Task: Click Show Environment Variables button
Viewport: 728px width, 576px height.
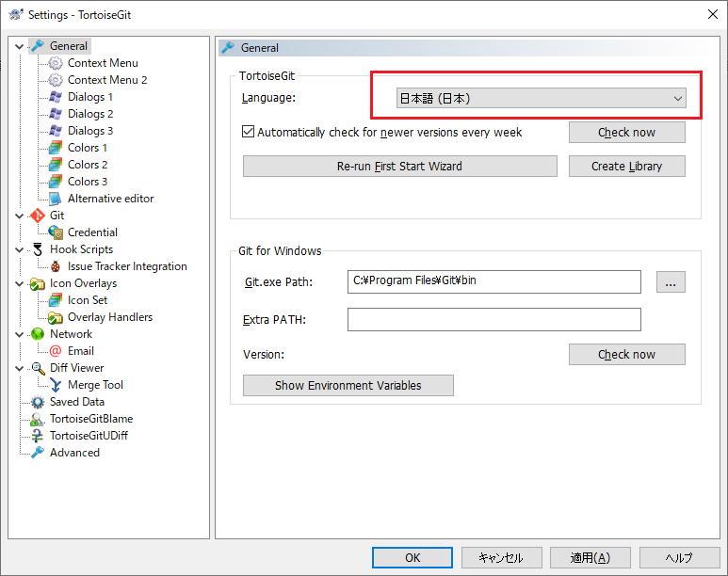Action: point(348,386)
